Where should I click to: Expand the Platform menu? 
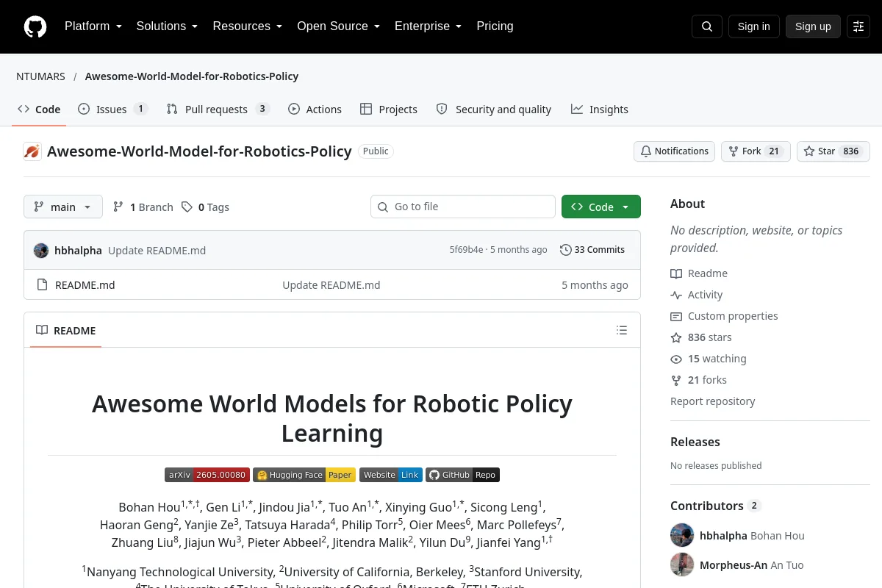tap(93, 26)
